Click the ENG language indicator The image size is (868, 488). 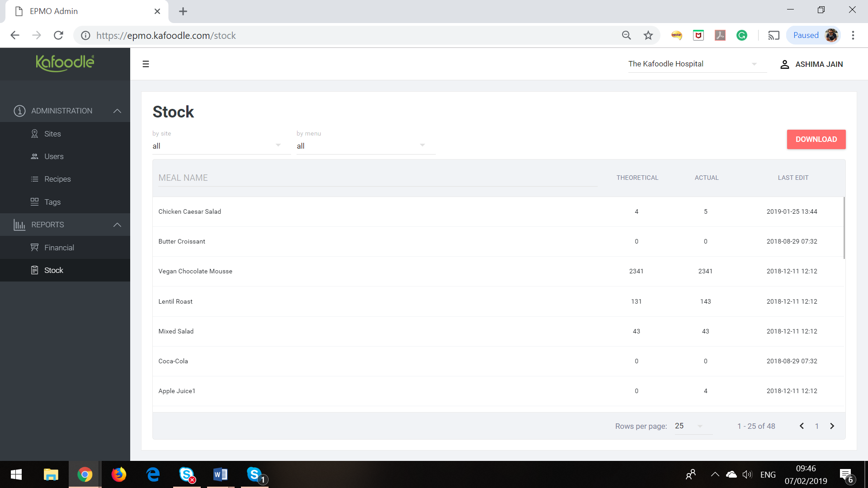tap(768, 474)
